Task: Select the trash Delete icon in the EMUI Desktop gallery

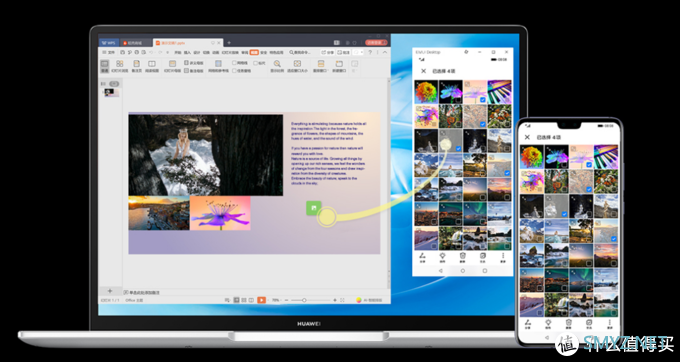Action: [463, 258]
